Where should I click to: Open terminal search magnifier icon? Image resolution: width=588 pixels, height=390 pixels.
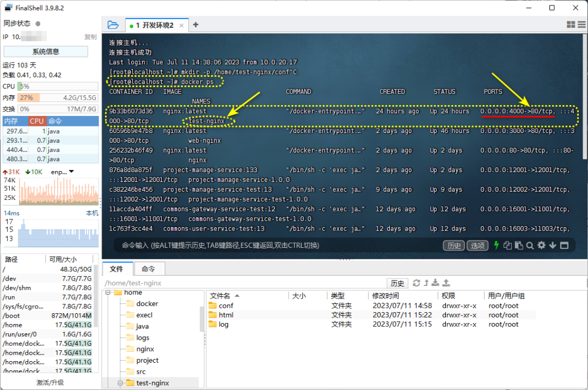[530, 246]
